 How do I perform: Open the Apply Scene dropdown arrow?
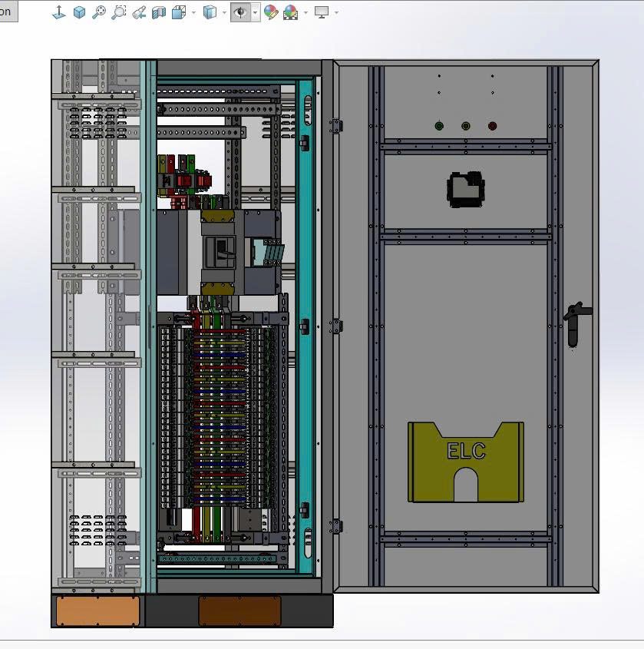[x=305, y=11]
